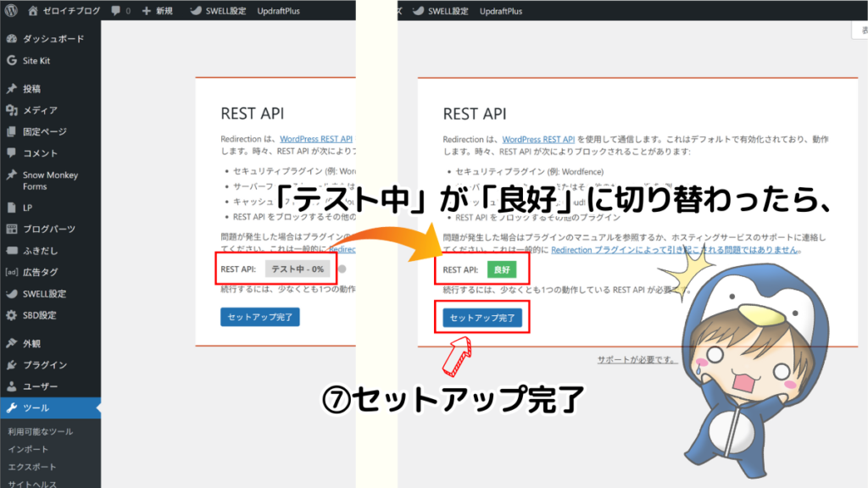Click the Snow Monkey Forms icon

12,175
